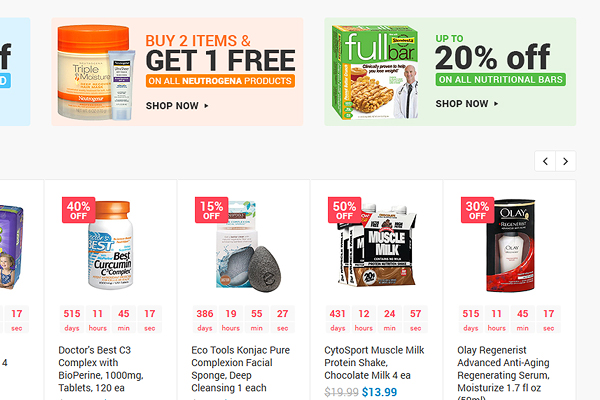Select the On All Nutritional Bars label
600x400 pixels.
click(501, 80)
